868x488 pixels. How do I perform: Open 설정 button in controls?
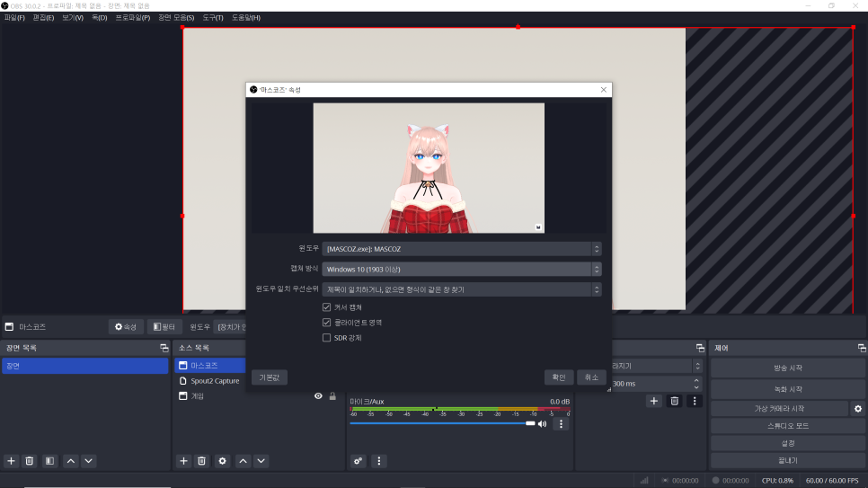(x=788, y=443)
